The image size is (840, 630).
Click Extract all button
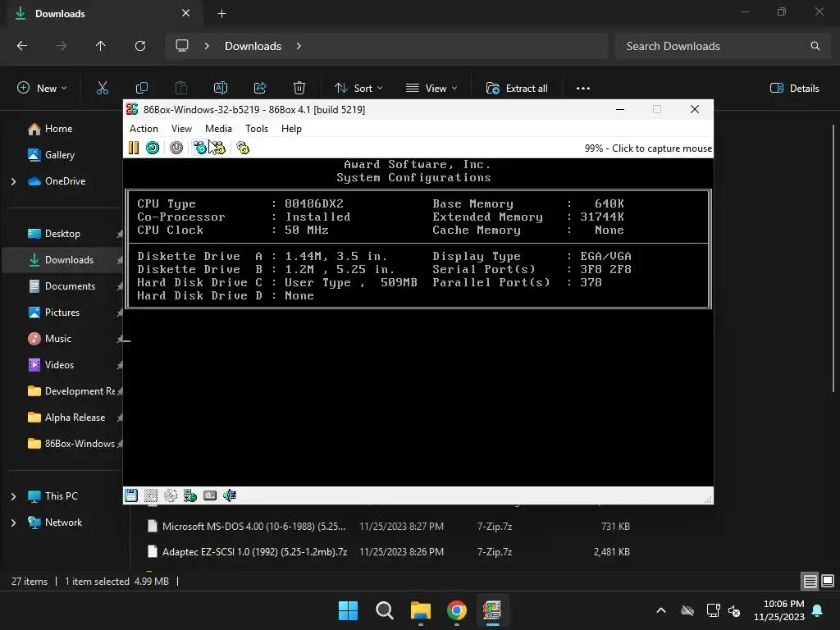(517, 89)
